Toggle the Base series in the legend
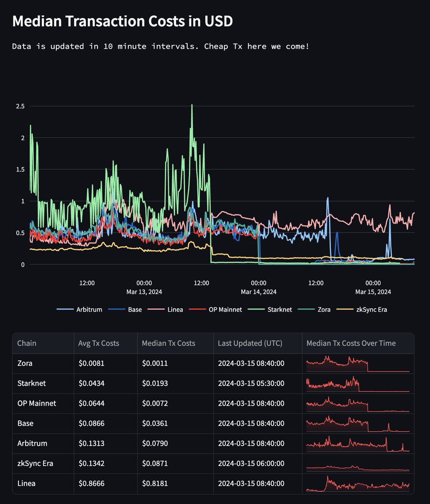Viewport: 430px width, 504px height. pos(135,310)
